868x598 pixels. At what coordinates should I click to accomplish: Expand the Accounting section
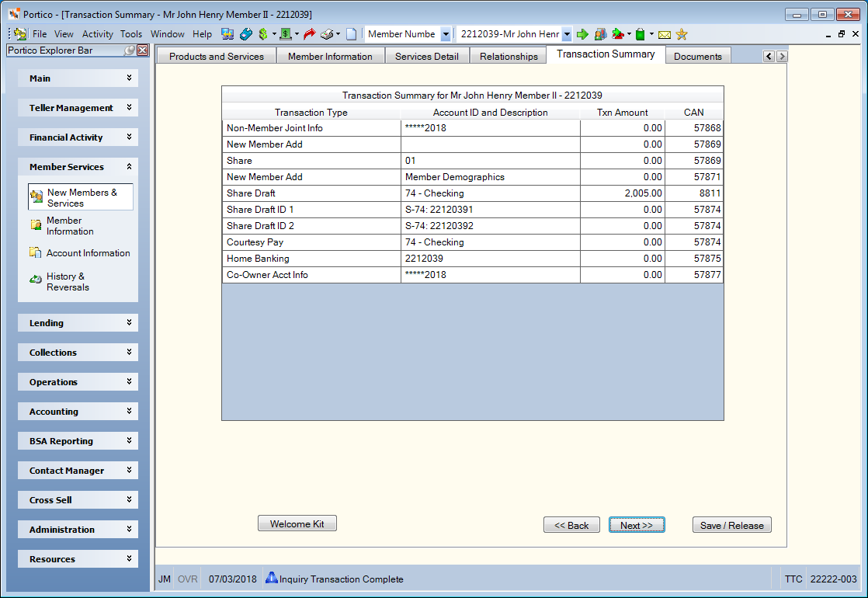pyautogui.click(x=78, y=412)
